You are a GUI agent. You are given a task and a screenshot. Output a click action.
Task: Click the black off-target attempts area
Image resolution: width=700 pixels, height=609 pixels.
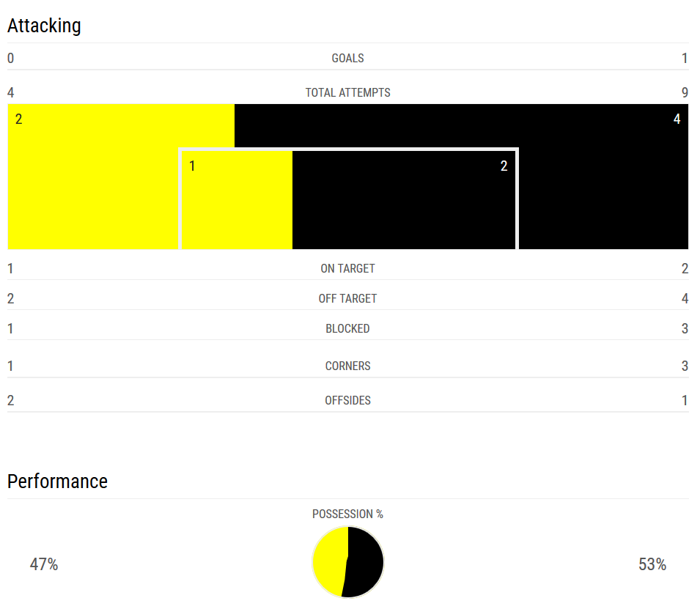603,177
